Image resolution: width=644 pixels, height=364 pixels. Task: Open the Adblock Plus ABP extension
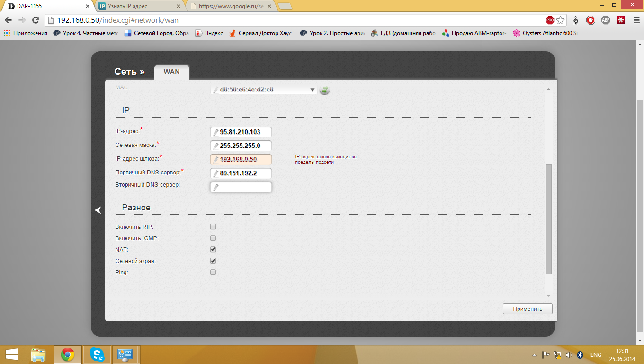click(606, 20)
